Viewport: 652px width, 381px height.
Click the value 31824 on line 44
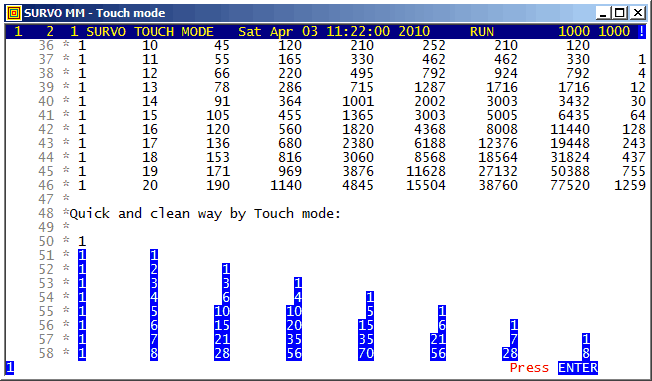(x=570, y=157)
